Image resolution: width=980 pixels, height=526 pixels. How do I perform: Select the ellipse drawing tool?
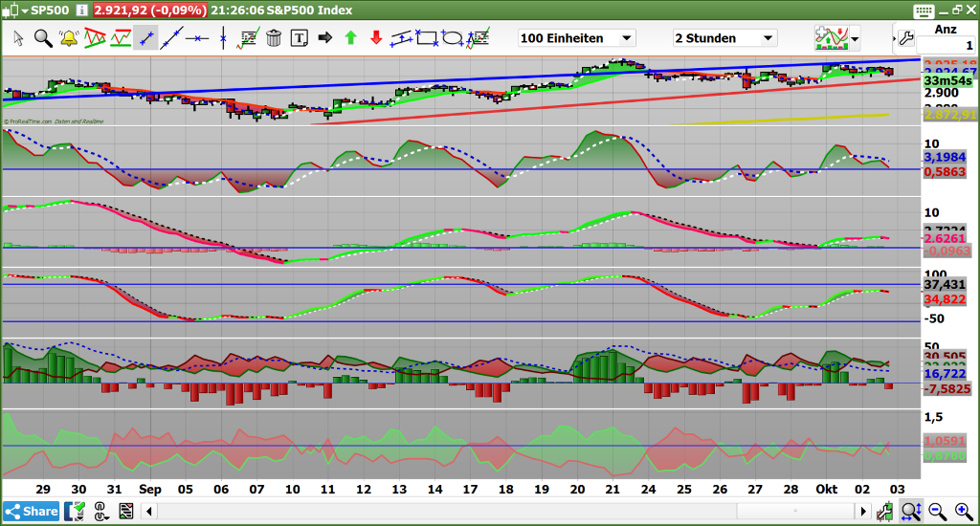(452, 38)
